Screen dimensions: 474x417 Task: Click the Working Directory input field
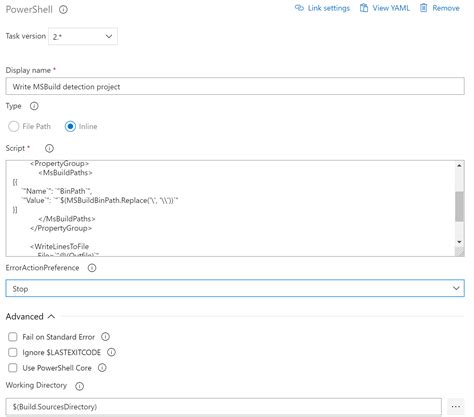(x=224, y=407)
